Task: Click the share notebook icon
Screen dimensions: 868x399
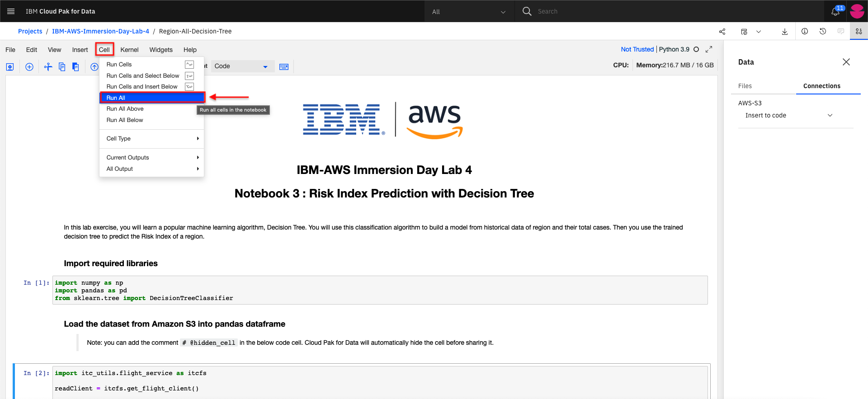Action: [x=722, y=32]
